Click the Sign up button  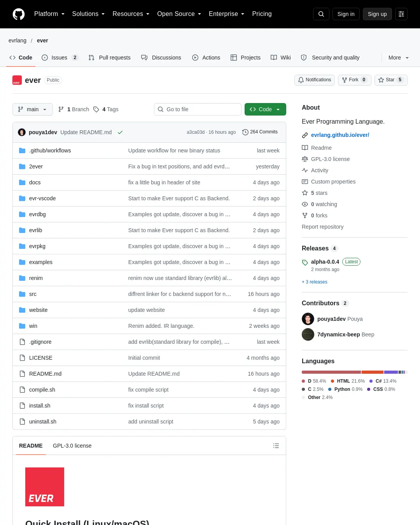point(377,14)
